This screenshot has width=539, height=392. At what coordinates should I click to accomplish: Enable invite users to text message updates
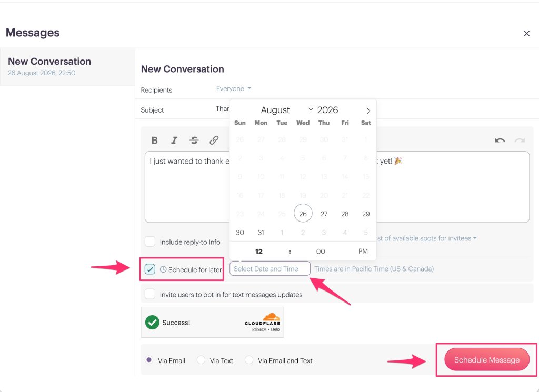150,294
